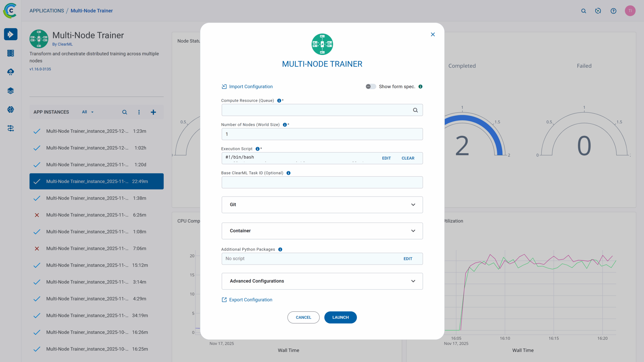Click the Number of Nodes input field
This screenshot has height=362, width=644.
coord(322,134)
